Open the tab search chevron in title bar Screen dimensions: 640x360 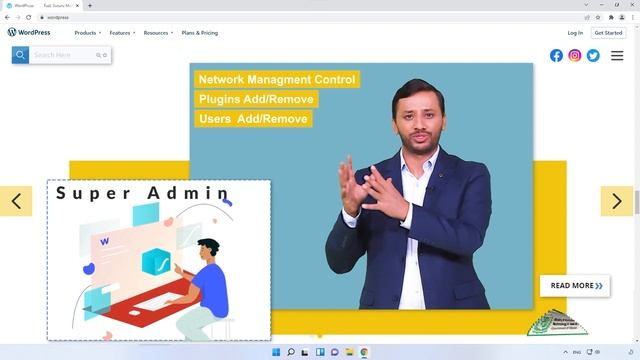pyautogui.click(x=586, y=5)
